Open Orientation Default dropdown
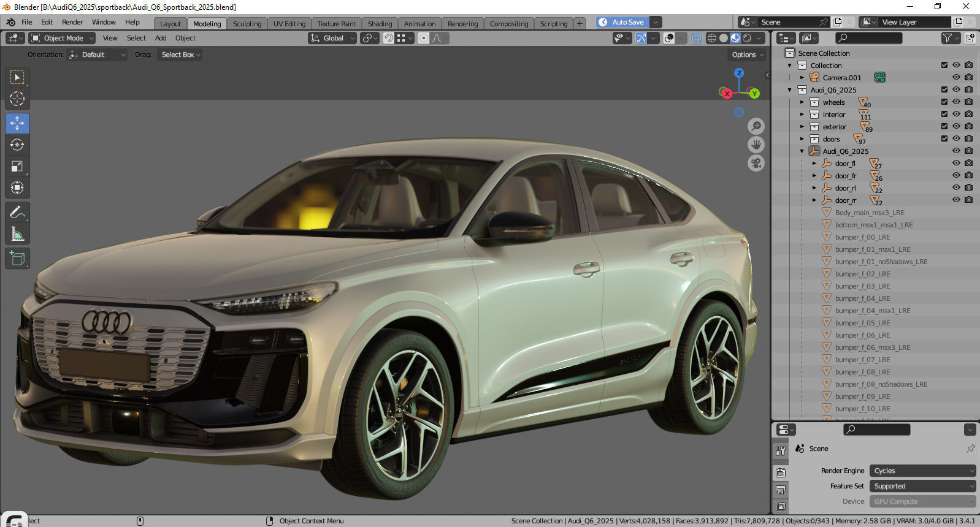 pos(97,55)
